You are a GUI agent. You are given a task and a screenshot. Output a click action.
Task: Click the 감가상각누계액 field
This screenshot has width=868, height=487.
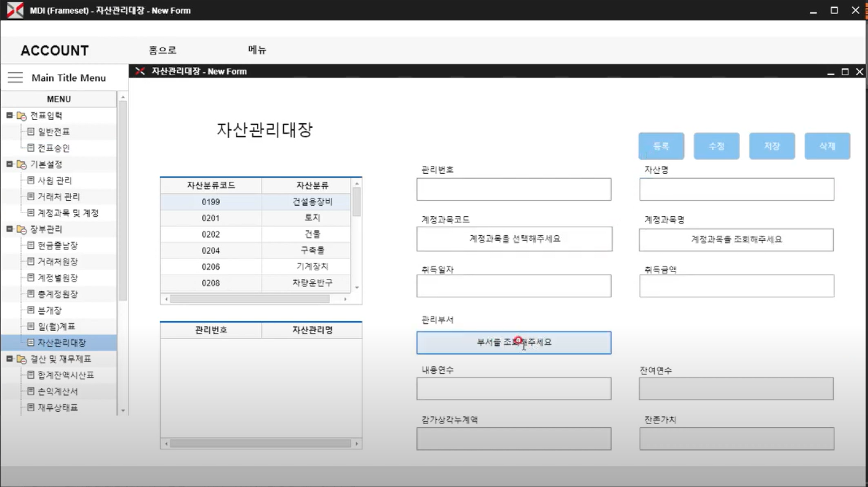(514, 439)
